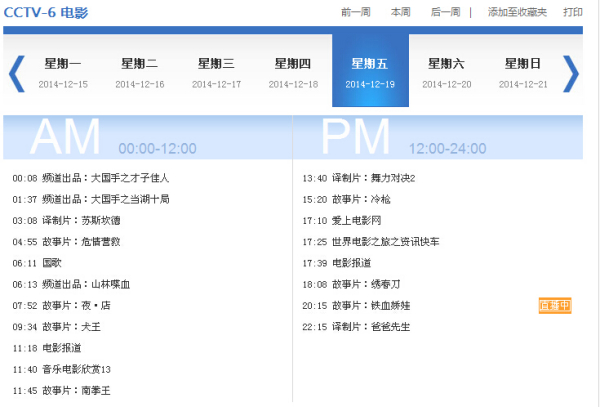Click 11:45 故事片:南拳王 entry
Image resolution: width=600 pixels, height=407 pixels.
(x=62, y=391)
